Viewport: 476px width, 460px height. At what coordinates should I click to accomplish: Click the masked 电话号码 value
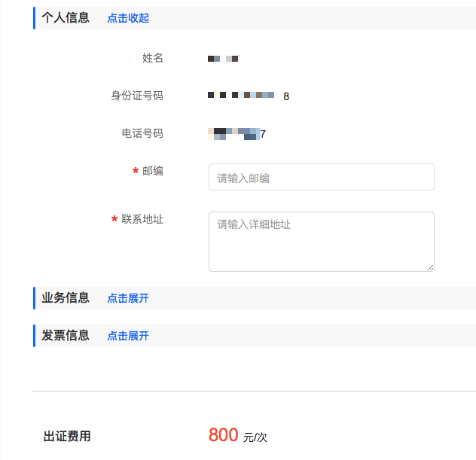(236, 134)
